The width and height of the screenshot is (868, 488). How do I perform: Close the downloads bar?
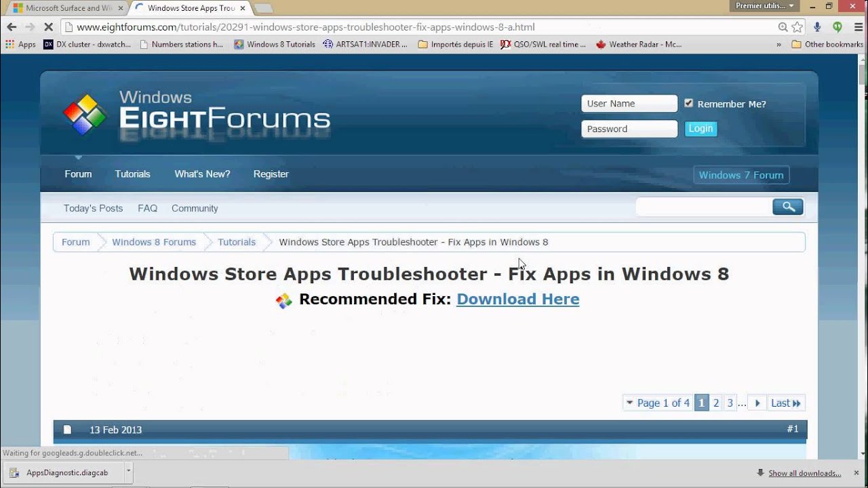[x=856, y=473]
